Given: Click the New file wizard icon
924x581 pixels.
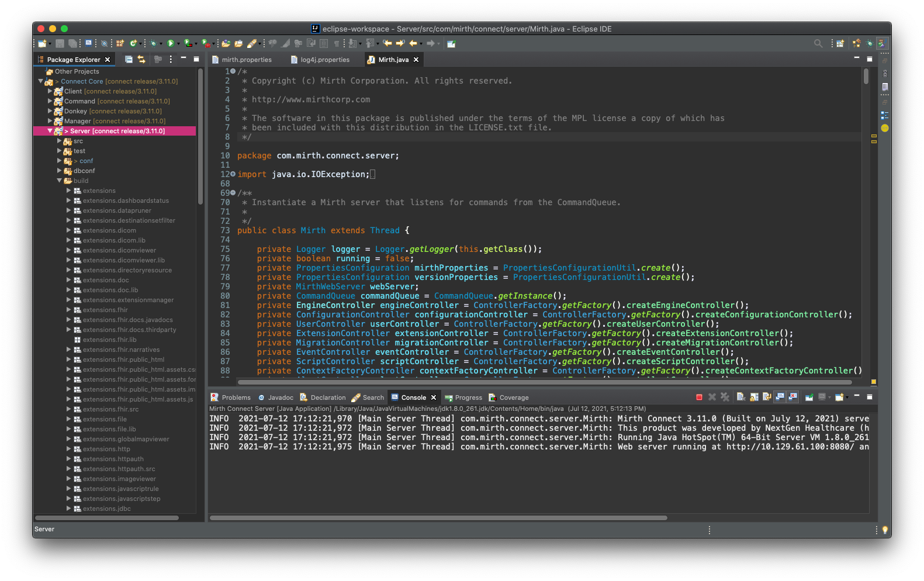Looking at the screenshot, I should pos(42,43).
